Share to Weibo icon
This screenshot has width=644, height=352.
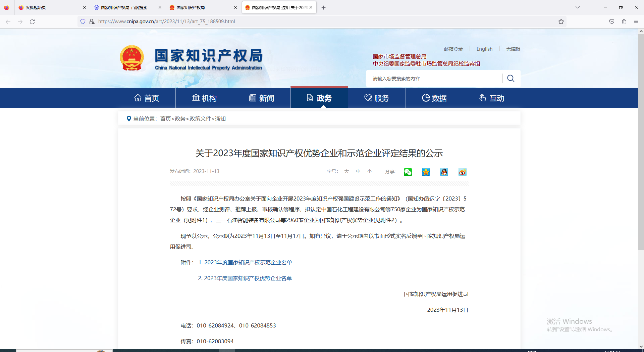(462, 172)
